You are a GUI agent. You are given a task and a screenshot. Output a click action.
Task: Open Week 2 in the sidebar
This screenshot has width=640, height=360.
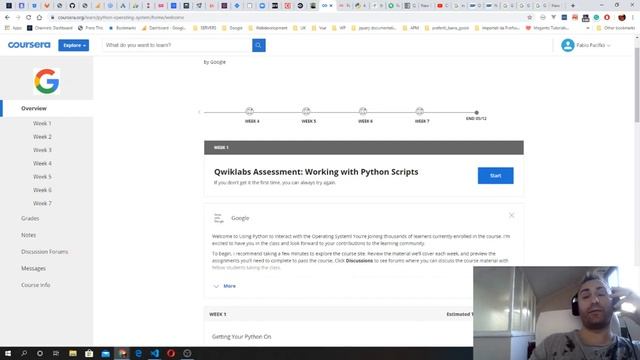pos(42,137)
